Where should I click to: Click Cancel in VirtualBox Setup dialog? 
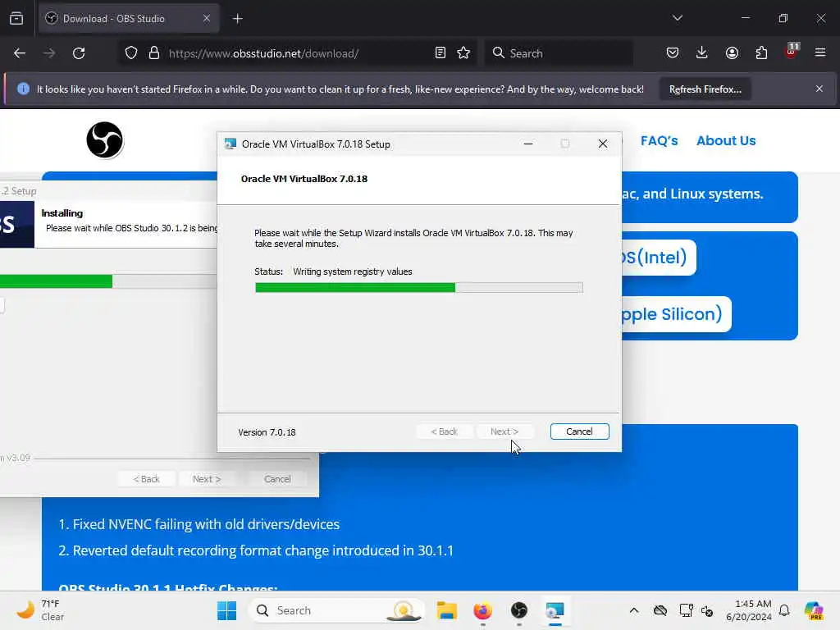coord(579,431)
